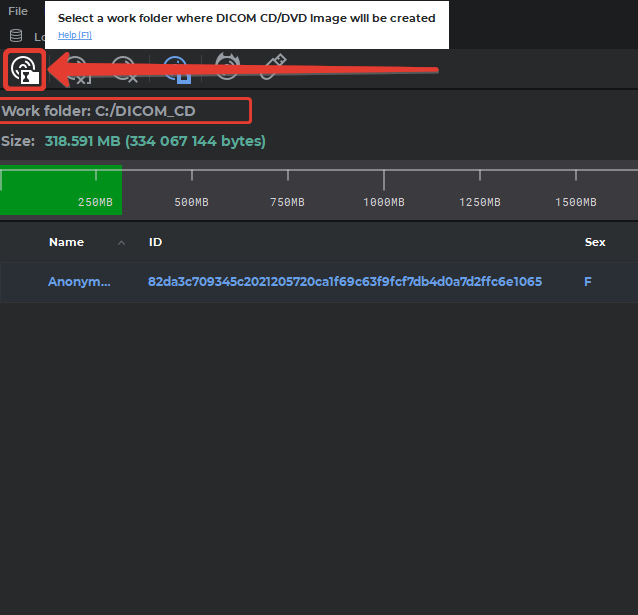Click the select work folder disc icon
Viewport: 638px width, 615px height.
(x=24, y=69)
